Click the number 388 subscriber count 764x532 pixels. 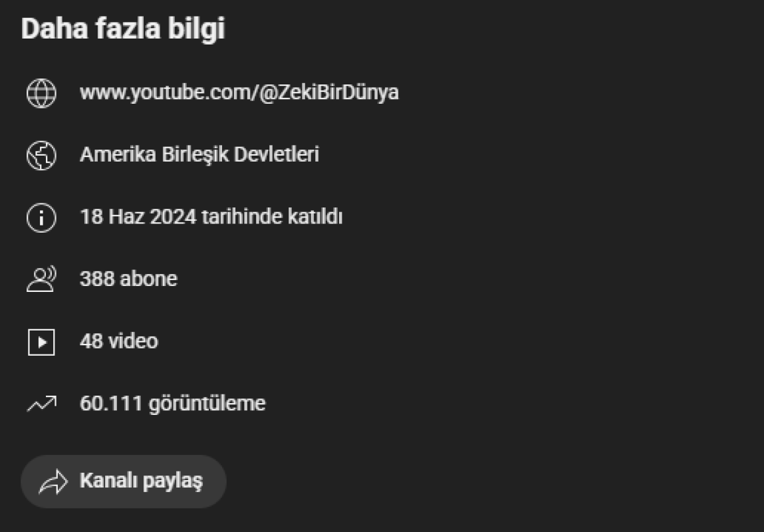(x=97, y=279)
